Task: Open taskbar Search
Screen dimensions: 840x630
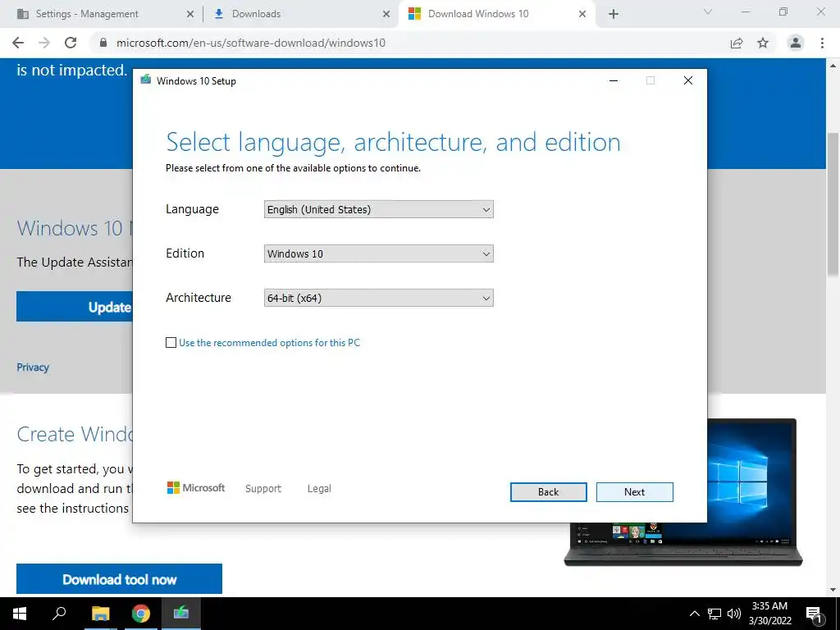Action: coord(59,614)
